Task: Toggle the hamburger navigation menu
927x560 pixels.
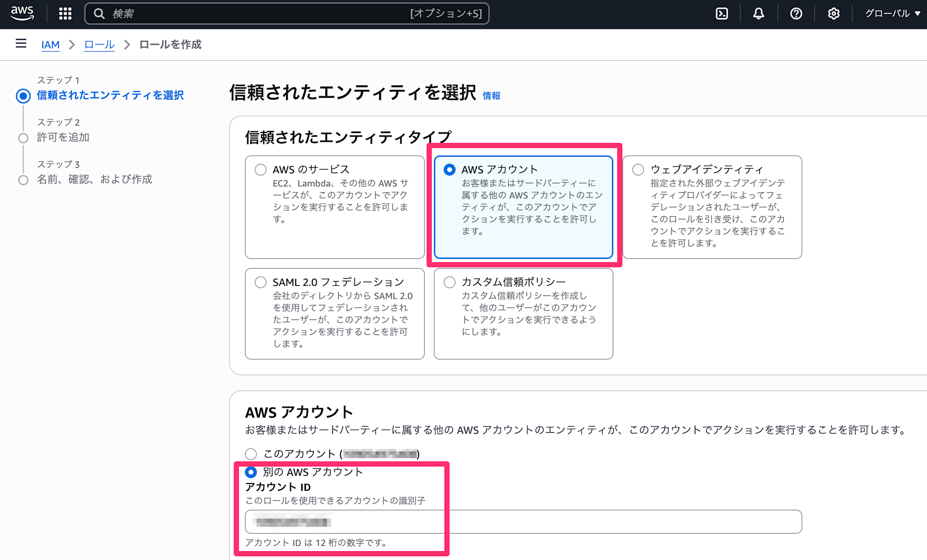Action: coord(21,44)
